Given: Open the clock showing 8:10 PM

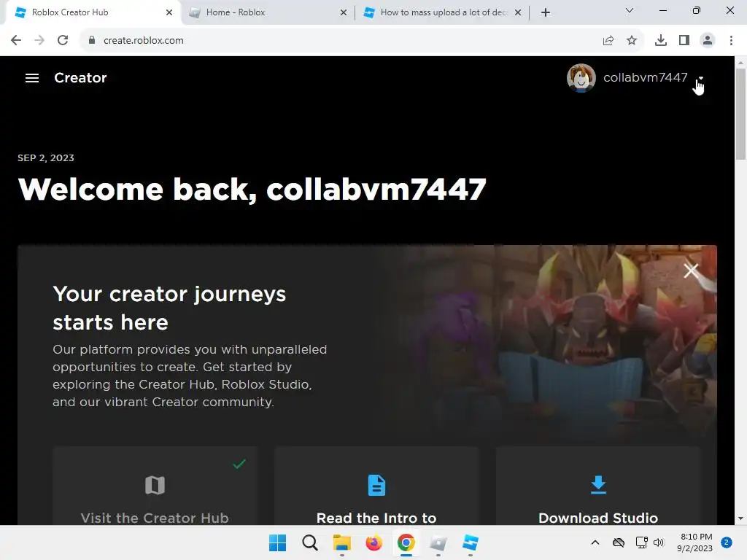Looking at the screenshot, I should pyautogui.click(x=695, y=542).
